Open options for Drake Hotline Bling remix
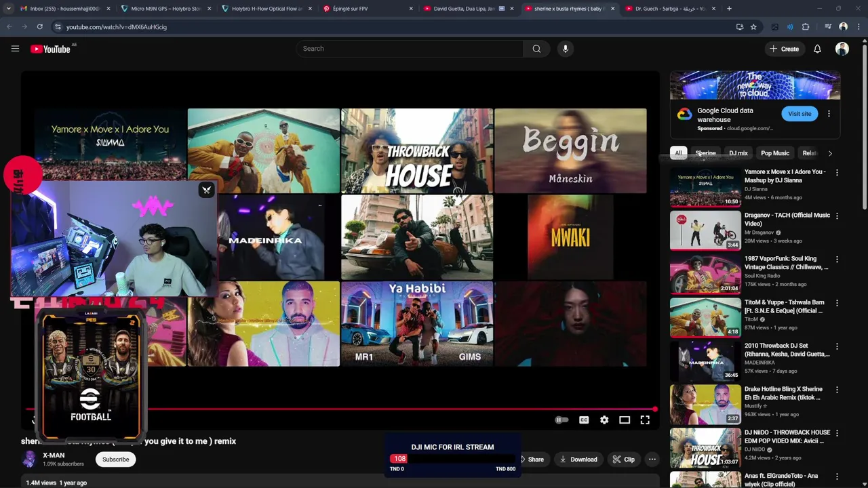Viewport: 868px width, 488px height. pyautogui.click(x=837, y=390)
